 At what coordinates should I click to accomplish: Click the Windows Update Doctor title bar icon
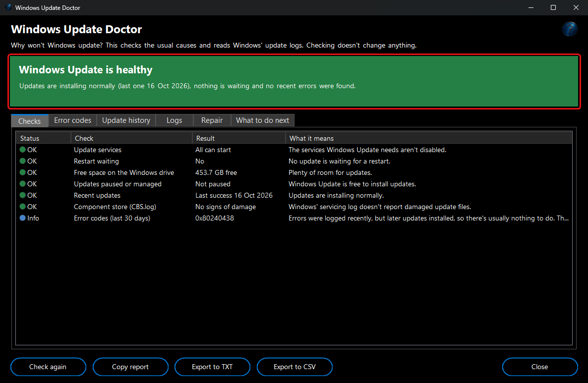point(8,7)
